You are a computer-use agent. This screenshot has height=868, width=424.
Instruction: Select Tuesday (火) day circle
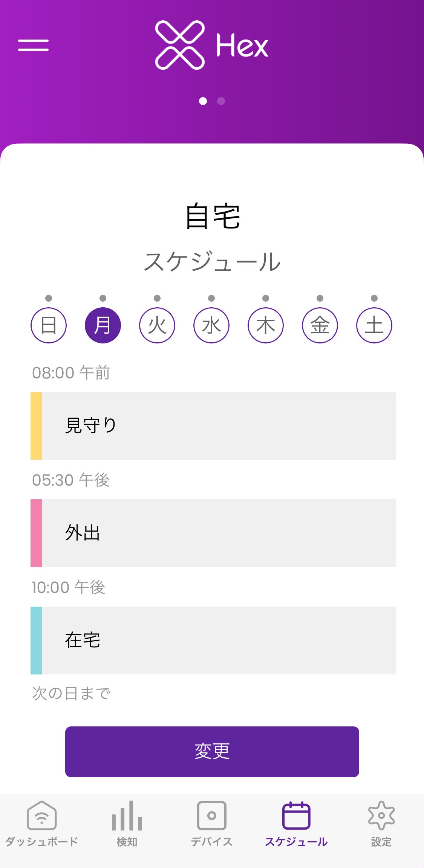tap(157, 325)
